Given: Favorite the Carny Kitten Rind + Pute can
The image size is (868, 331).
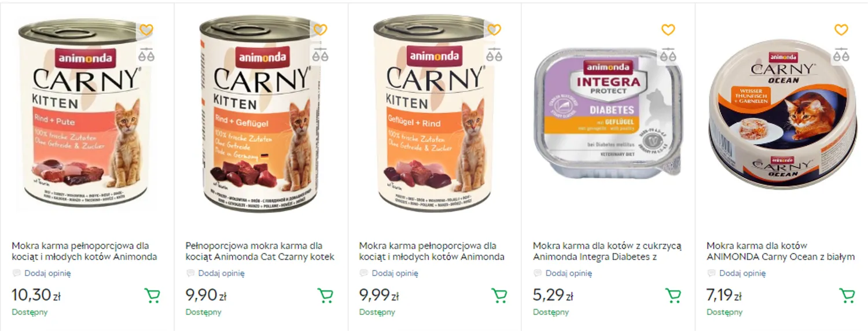Looking at the screenshot, I should [x=147, y=30].
